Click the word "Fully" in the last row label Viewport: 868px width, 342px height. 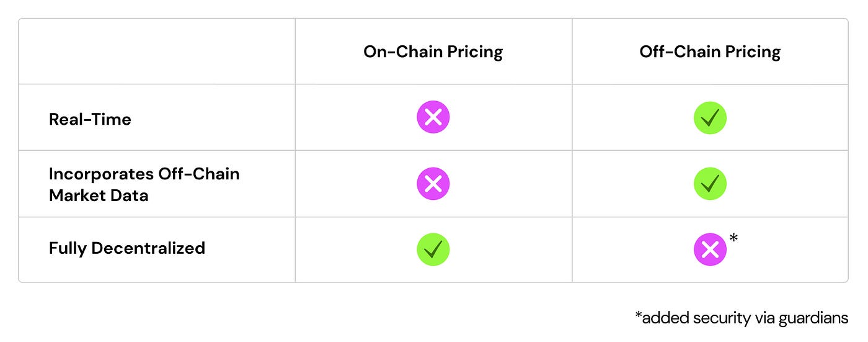(68, 248)
